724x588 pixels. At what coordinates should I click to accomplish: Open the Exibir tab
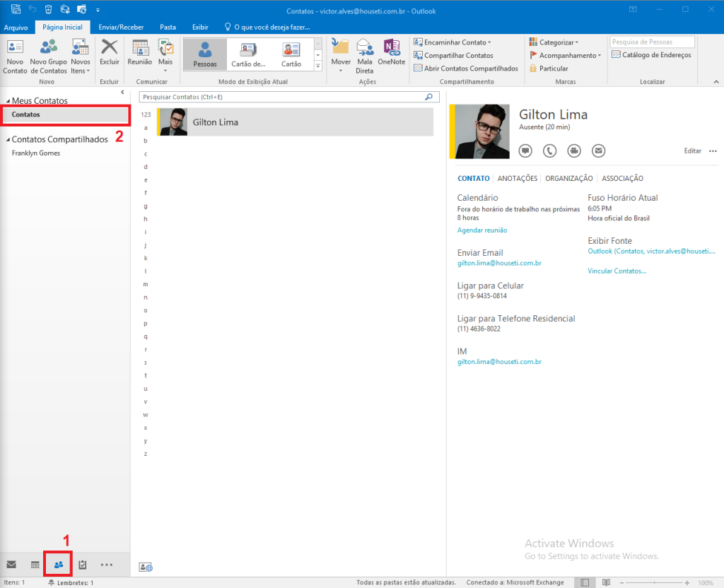(x=200, y=28)
